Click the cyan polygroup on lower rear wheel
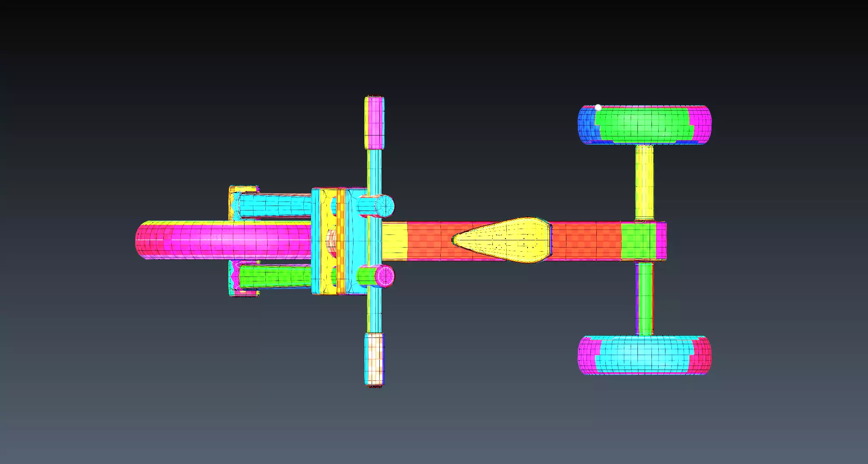 point(644,355)
